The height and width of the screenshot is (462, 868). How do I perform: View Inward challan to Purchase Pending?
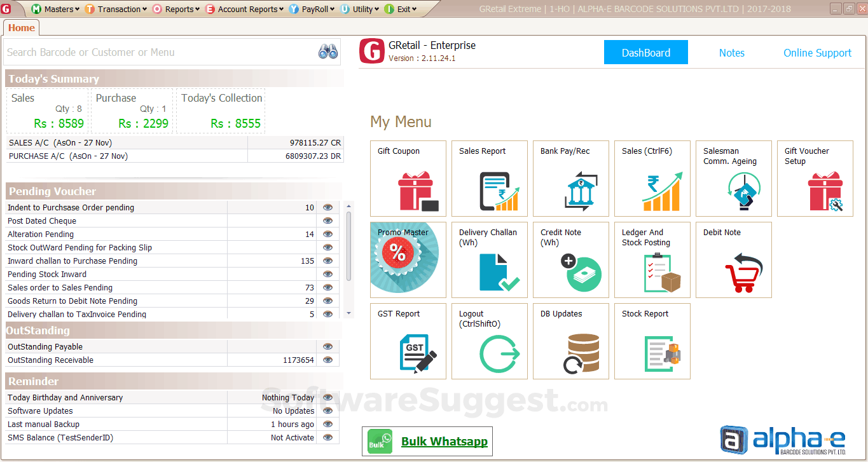(x=327, y=261)
